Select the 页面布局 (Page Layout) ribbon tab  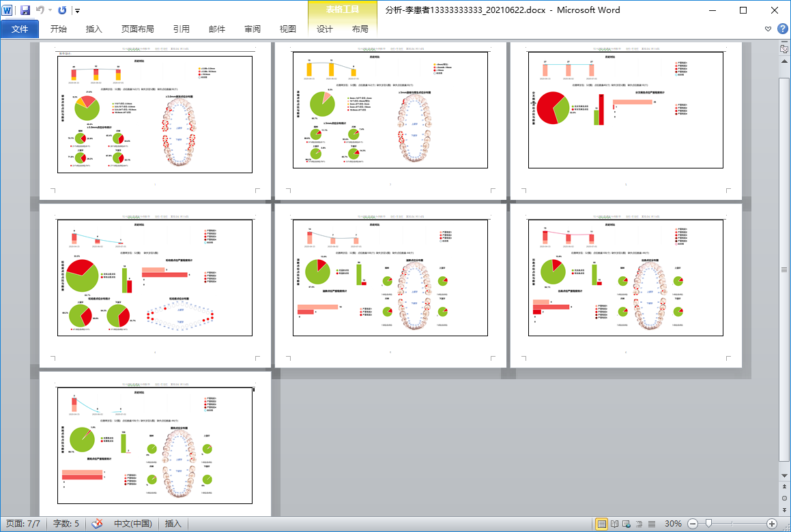click(x=137, y=29)
